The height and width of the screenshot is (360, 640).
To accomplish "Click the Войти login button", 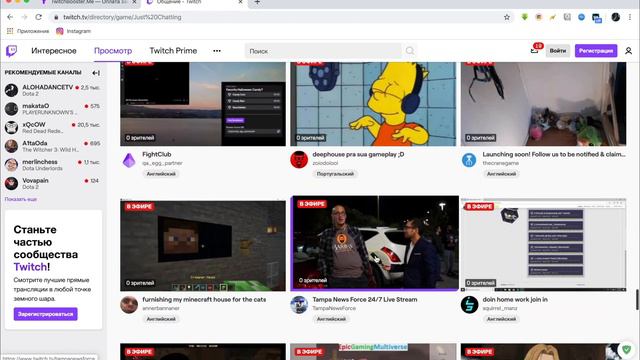I will [x=558, y=51].
